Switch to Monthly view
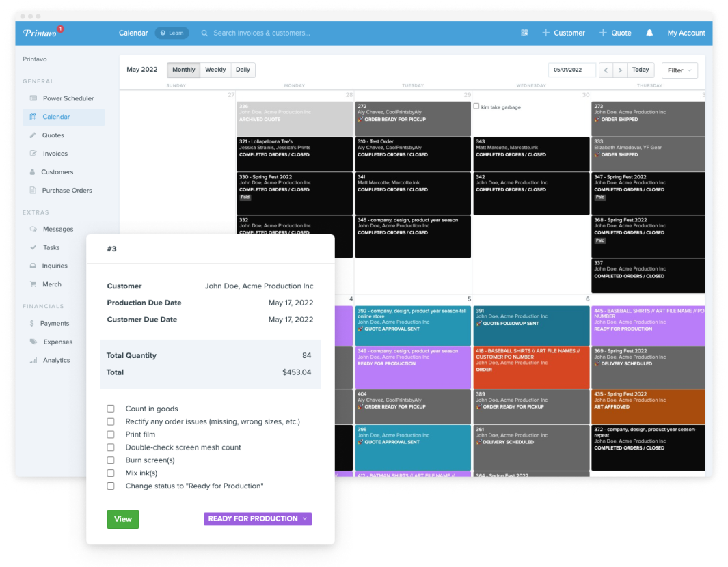 [183, 70]
